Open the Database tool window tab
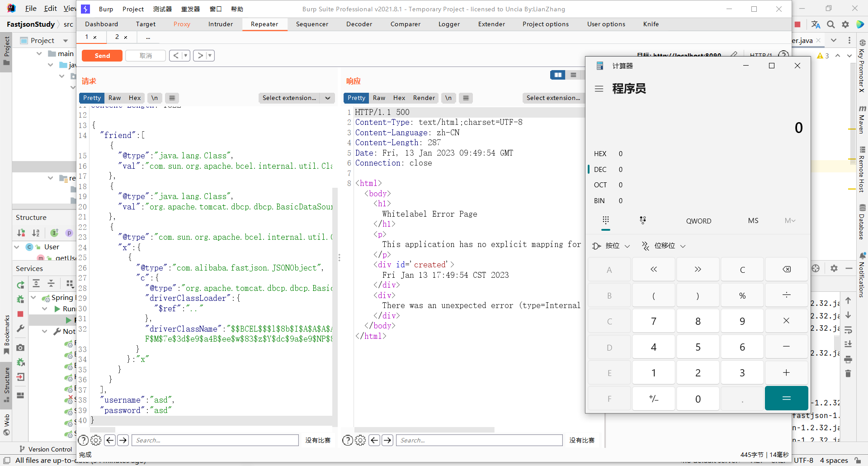 [862, 222]
